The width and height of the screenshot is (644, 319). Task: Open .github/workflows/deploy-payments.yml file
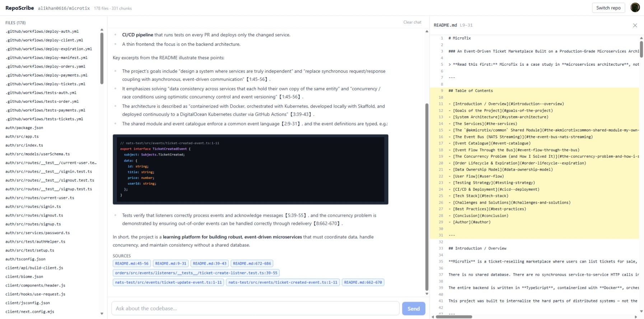(x=47, y=75)
